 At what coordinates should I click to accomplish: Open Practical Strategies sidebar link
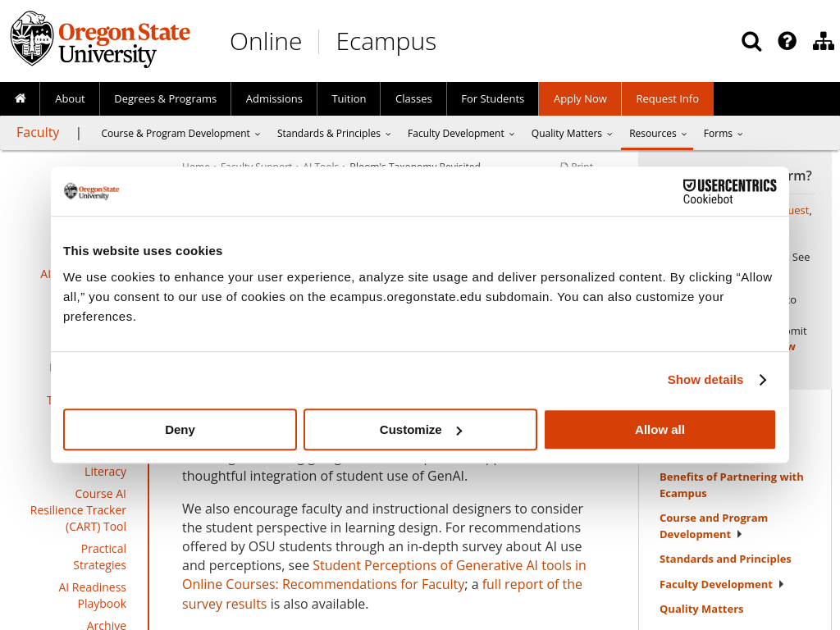point(99,557)
